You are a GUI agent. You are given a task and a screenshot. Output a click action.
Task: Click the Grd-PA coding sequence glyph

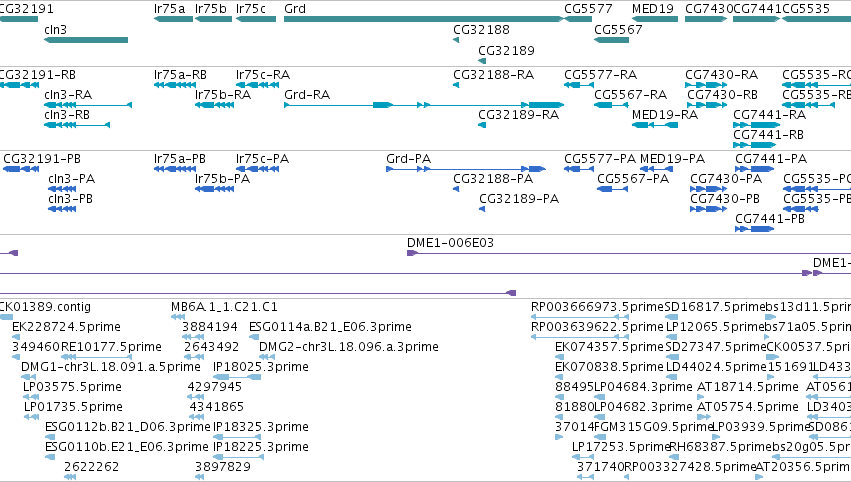coord(466,169)
